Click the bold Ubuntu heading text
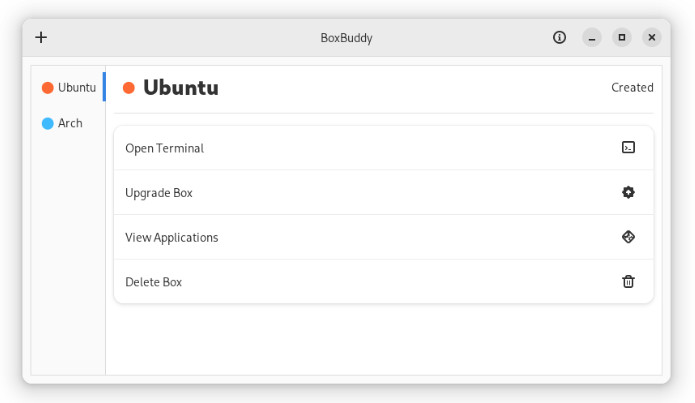The height and width of the screenshot is (403, 695). pyautogui.click(x=181, y=87)
